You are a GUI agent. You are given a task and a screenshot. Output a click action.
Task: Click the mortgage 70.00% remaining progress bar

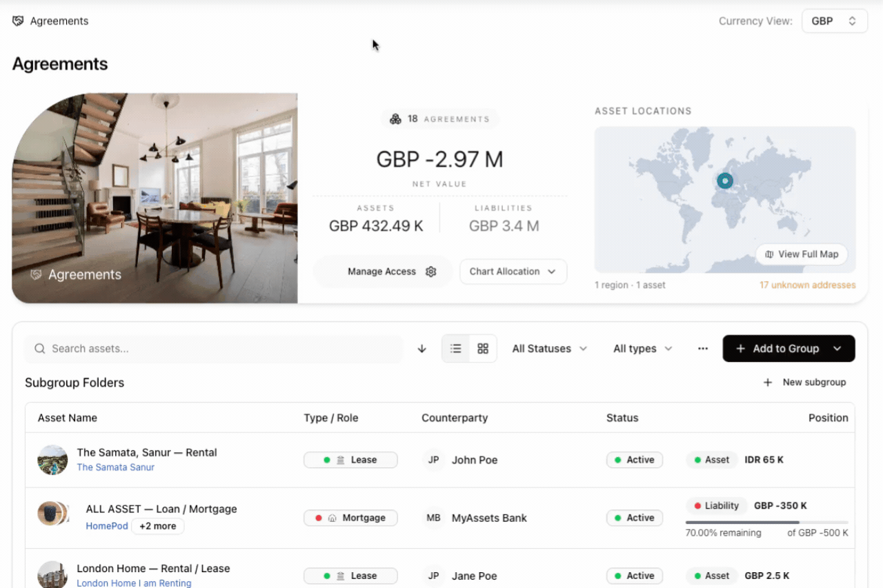[x=767, y=523]
